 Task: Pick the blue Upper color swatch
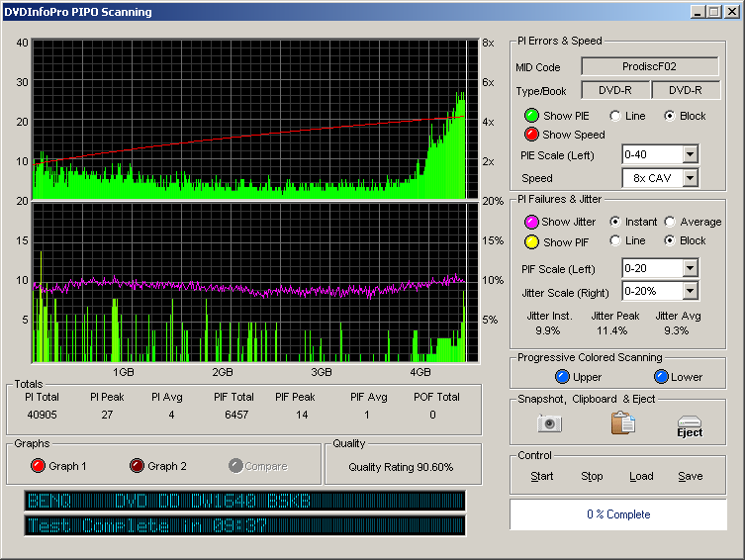coord(563,377)
